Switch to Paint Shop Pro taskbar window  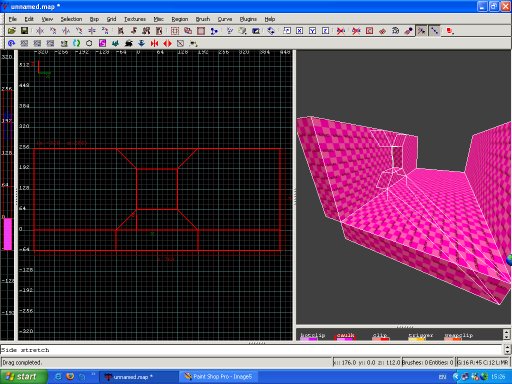(x=219, y=377)
